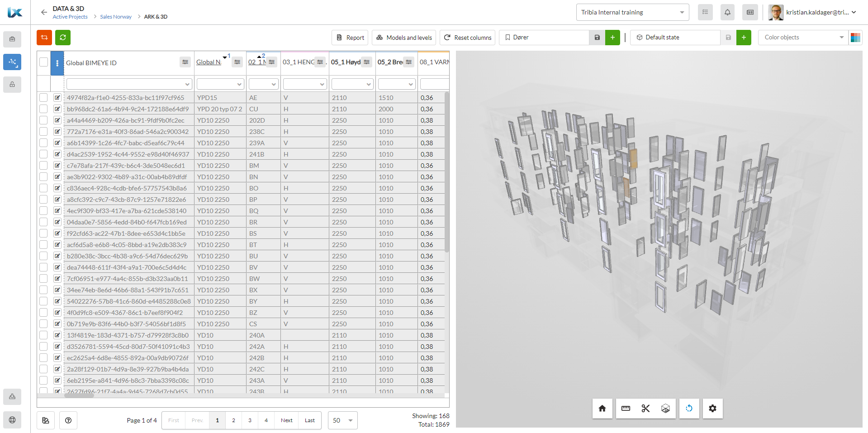Save the Dører bookmark with disk icon
Screen dimensions: 868x433
click(597, 38)
